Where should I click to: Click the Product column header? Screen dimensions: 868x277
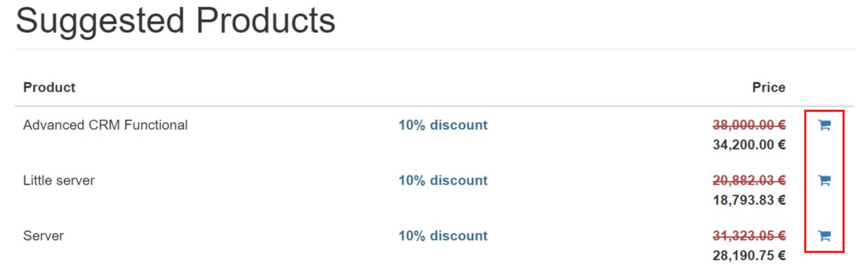click(50, 87)
